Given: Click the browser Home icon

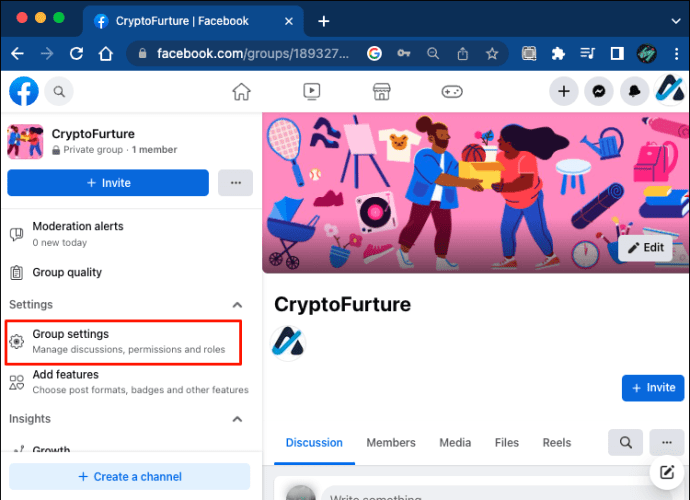Looking at the screenshot, I should (106, 54).
